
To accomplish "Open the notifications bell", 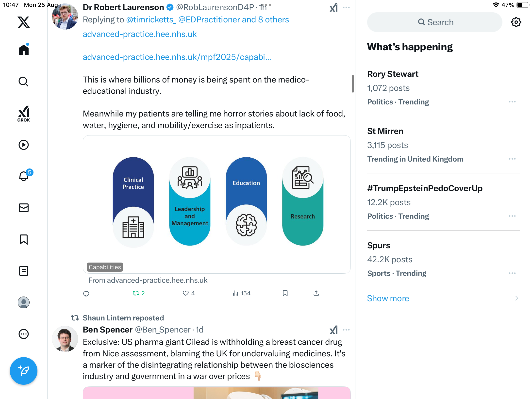I will pos(24,176).
